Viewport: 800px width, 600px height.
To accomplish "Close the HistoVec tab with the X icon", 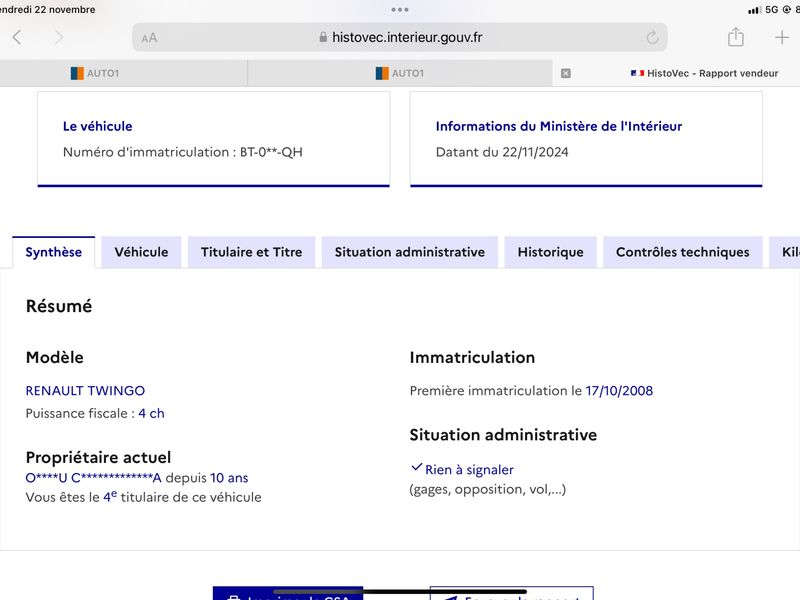I will [x=566, y=73].
